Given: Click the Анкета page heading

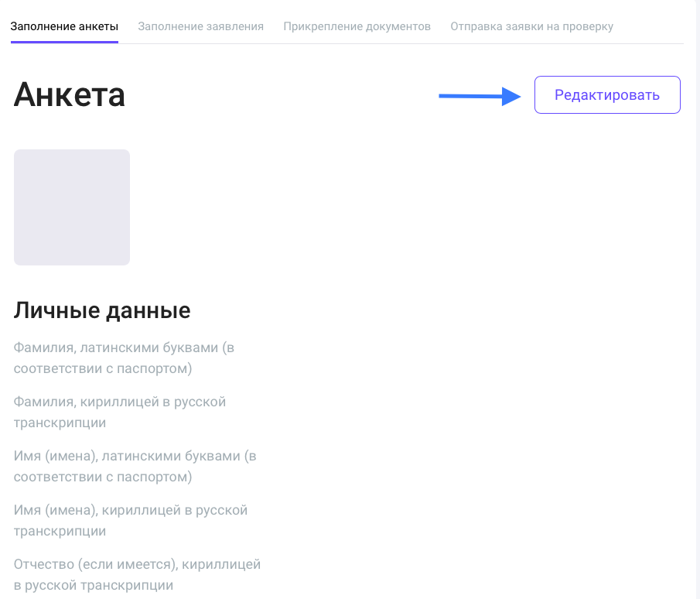Looking at the screenshot, I should pos(70,95).
